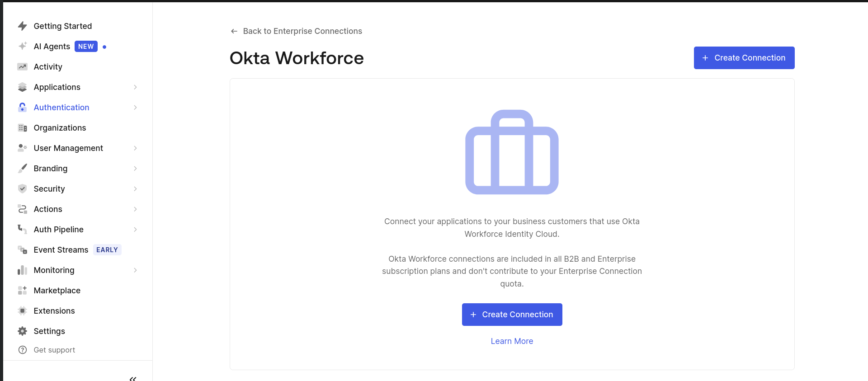Expand the Applications submenu chevron
The image size is (868, 381).
coord(135,87)
